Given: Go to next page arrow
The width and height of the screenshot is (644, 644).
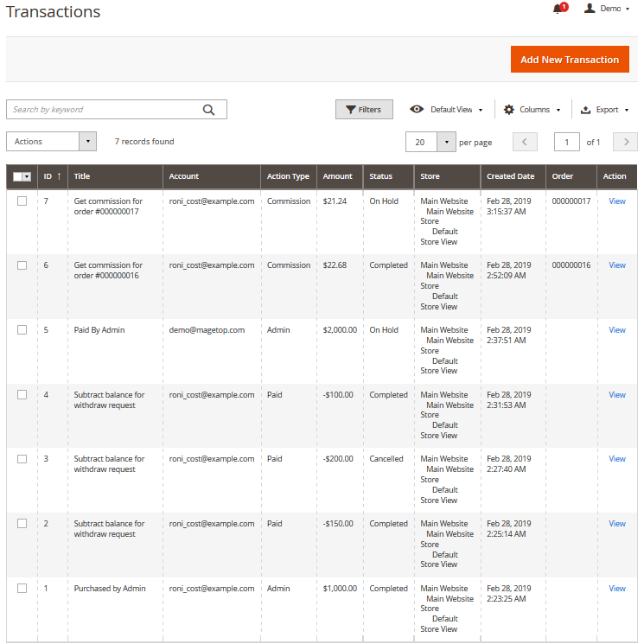Looking at the screenshot, I should pyautogui.click(x=625, y=142).
